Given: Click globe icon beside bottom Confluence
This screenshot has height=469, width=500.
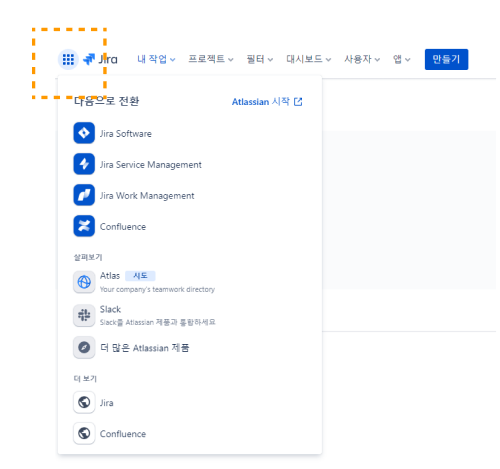Looking at the screenshot, I should point(84,433).
